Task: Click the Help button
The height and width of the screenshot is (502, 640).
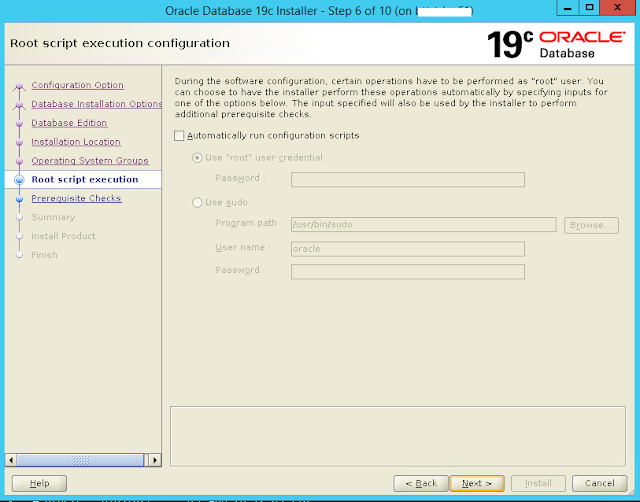Action: (40, 483)
